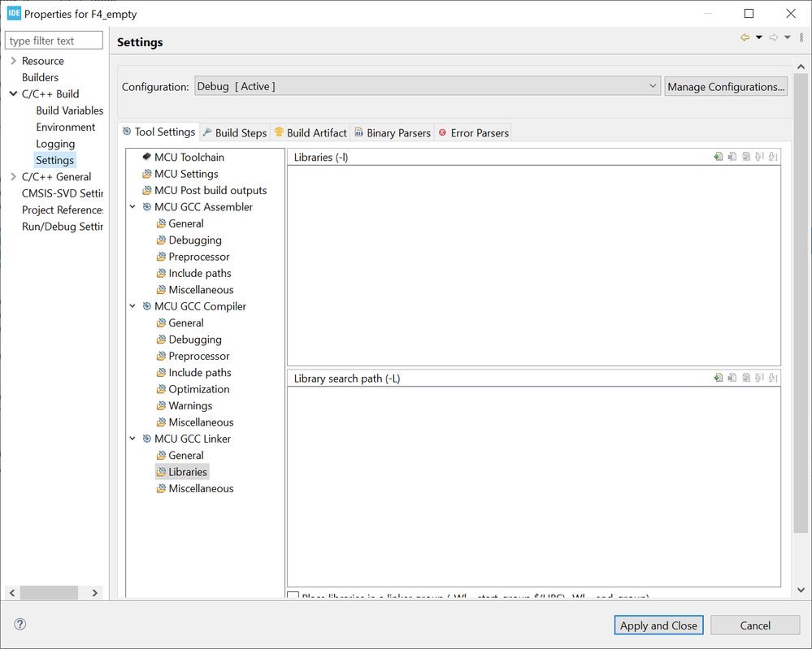
Task: Click Manage Configurations button
Action: [726, 86]
